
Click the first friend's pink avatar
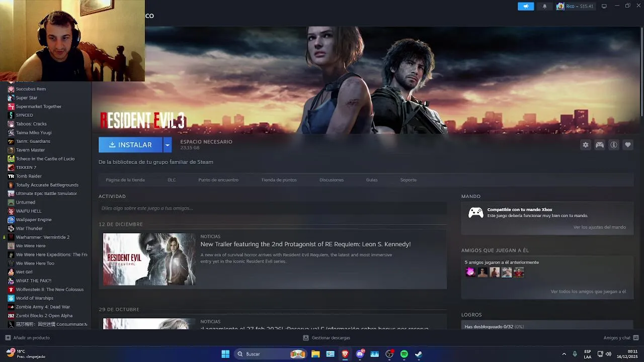470,272
